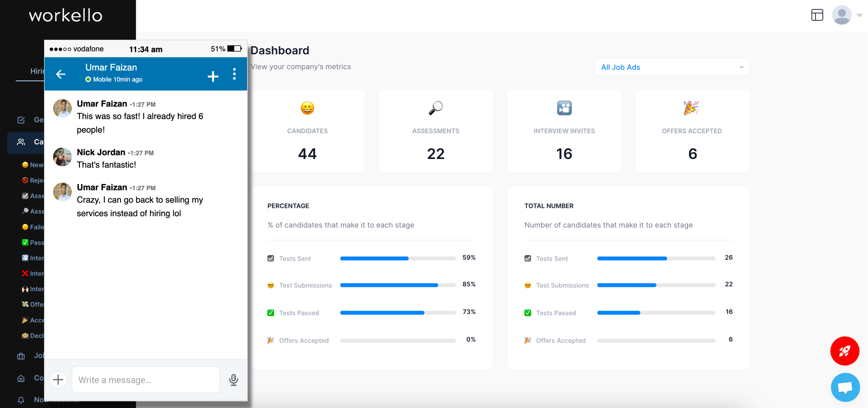
Task: Click the add attachment plus button
Action: 58,380
